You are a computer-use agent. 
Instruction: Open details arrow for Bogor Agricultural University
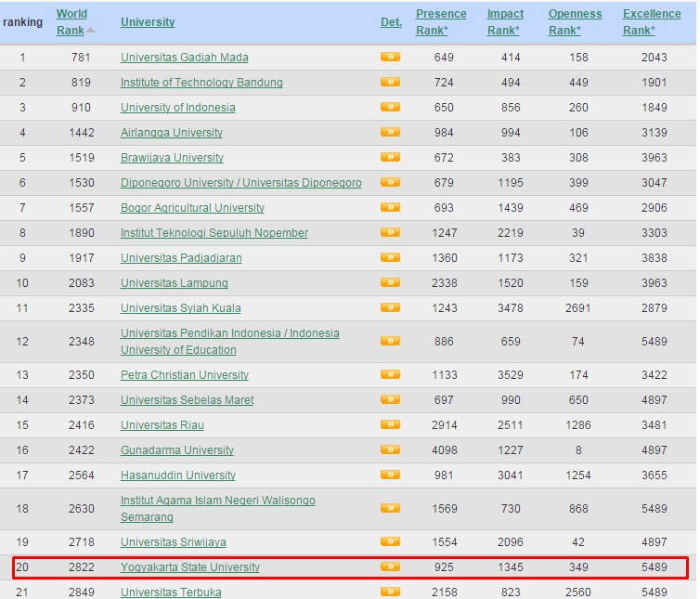[x=390, y=208]
